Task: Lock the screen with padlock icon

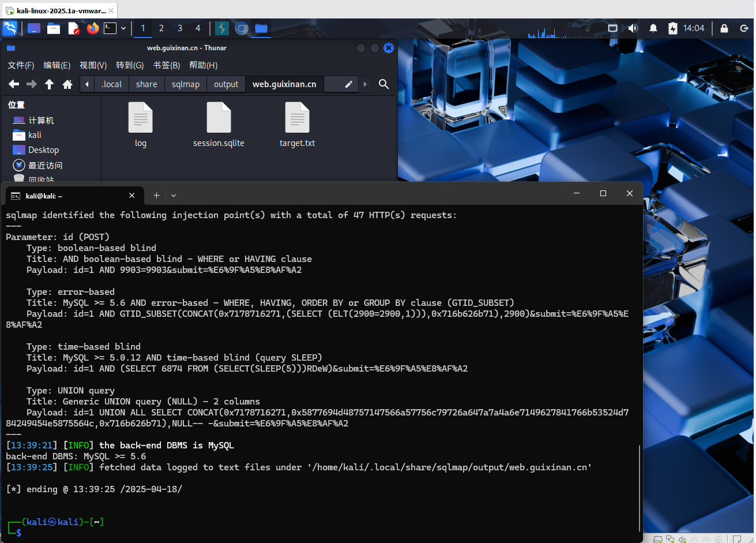Action: (x=724, y=28)
